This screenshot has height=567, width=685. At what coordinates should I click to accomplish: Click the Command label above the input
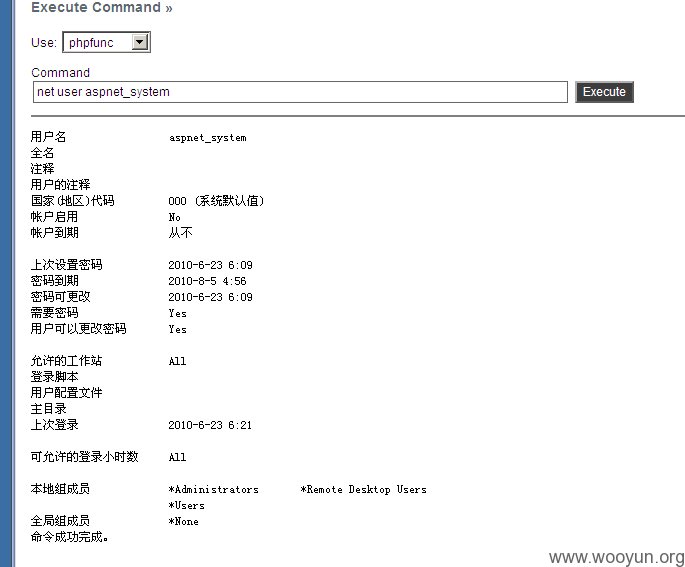60,73
